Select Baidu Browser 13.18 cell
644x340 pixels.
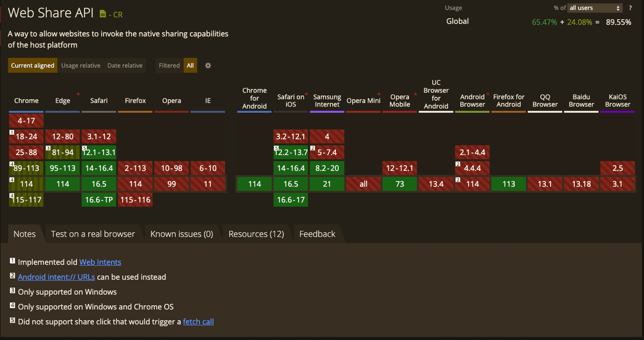(x=581, y=184)
